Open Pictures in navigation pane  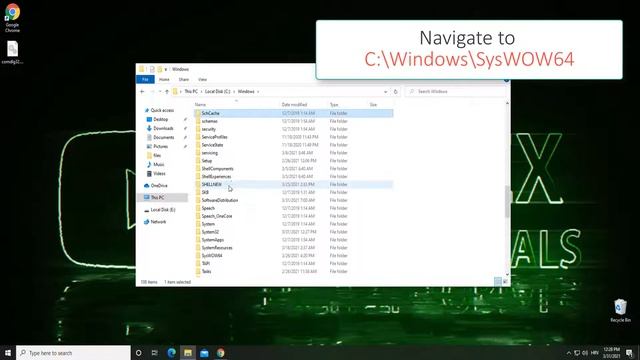pyautogui.click(x=160, y=146)
